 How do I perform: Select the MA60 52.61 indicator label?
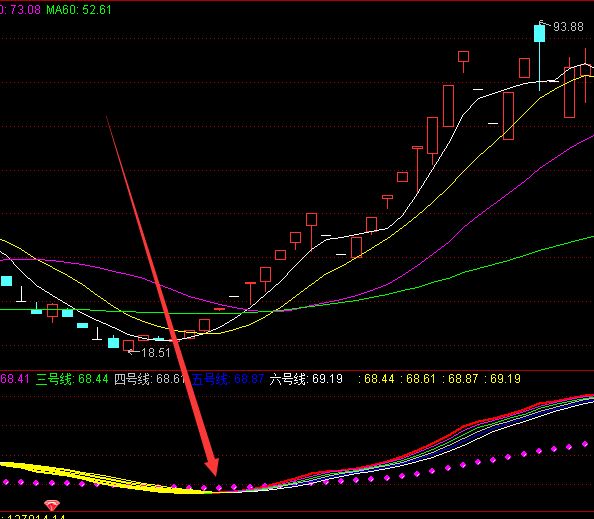coord(79,9)
